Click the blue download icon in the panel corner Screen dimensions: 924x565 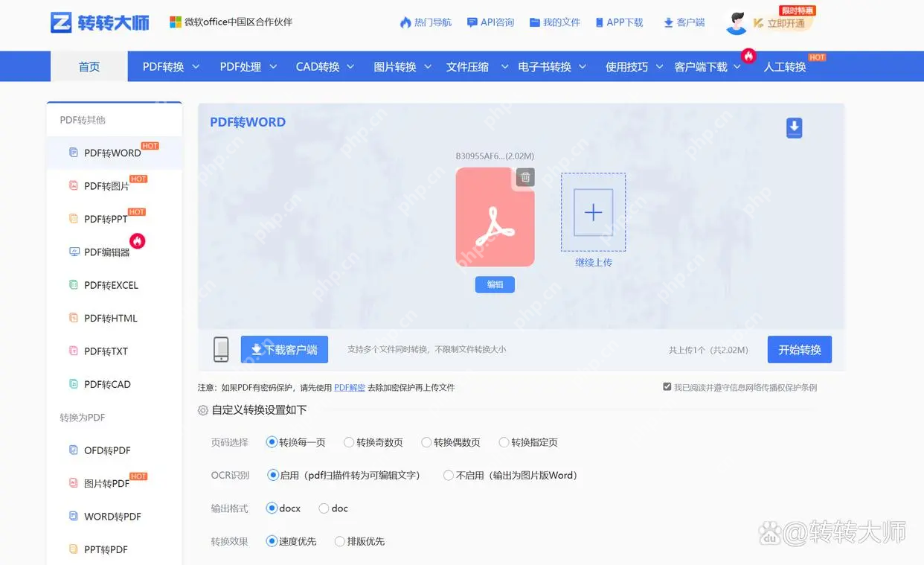tap(794, 128)
